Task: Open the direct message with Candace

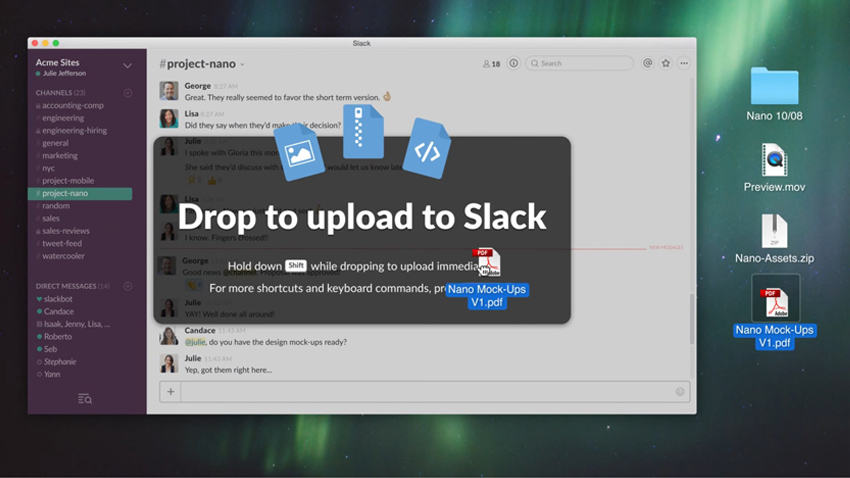Action: (59, 312)
